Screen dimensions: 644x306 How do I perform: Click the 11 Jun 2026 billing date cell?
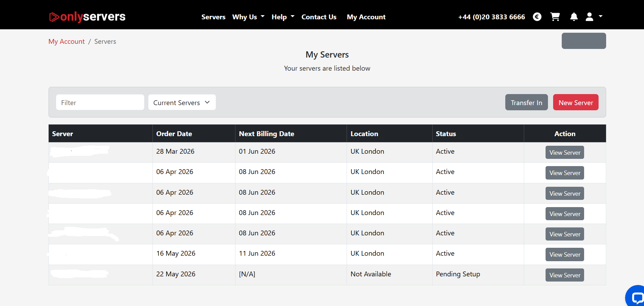pos(291,254)
